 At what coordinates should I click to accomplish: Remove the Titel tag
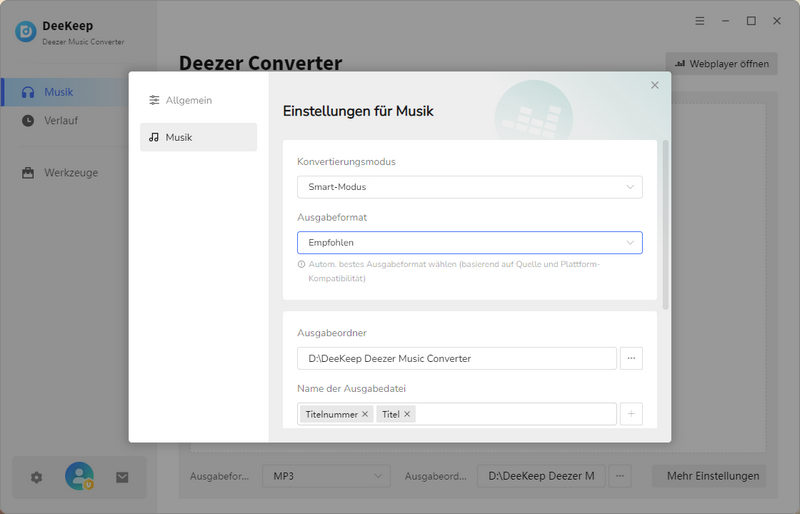point(407,414)
